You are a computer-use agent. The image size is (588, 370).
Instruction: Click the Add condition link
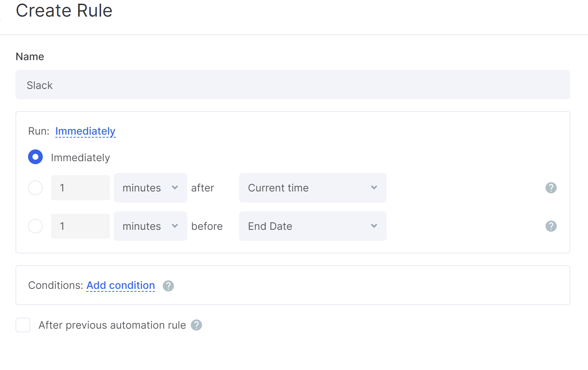[x=121, y=286]
